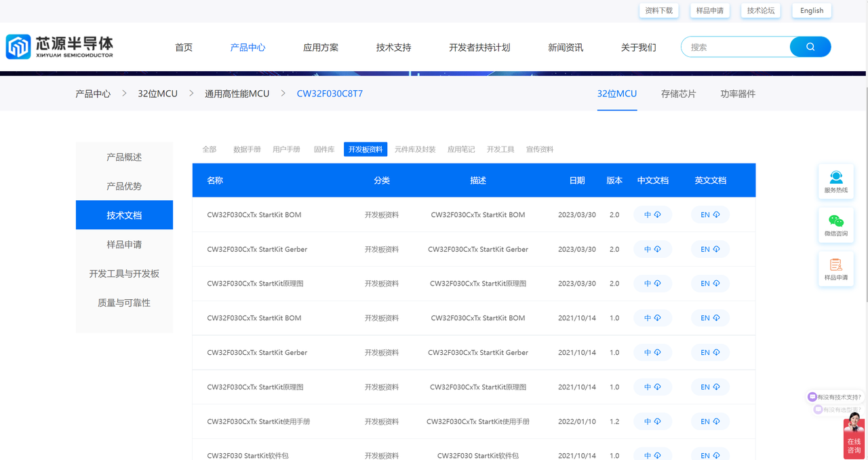The width and height of the screenshot is (868, 460).
Task: Download Chinese doc for 2023 StartKit Gerber
Action: pos(652,249)
